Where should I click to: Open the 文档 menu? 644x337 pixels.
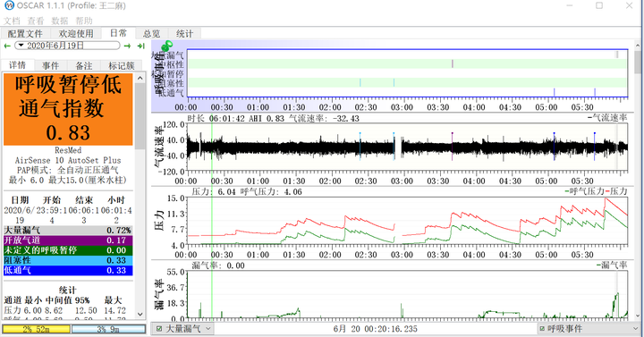pos(12,21)
